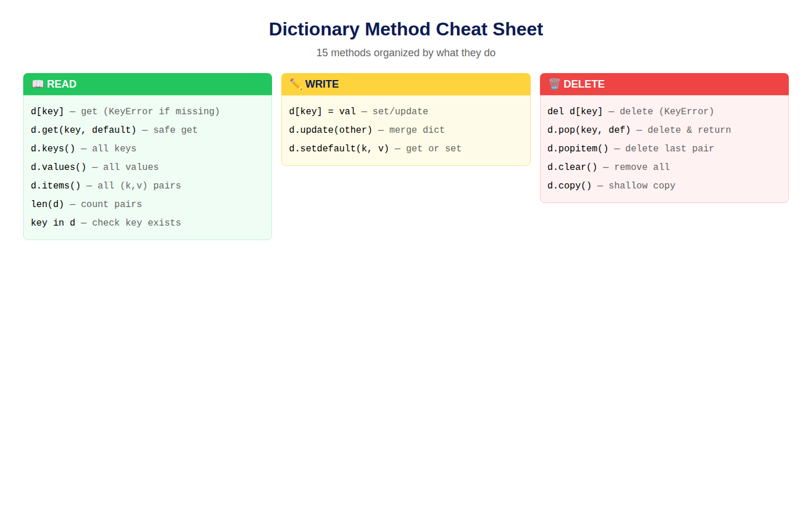This screenshot has height=522, width=812.
Task: Click the book icon in READ header
Action: (38, 84)
